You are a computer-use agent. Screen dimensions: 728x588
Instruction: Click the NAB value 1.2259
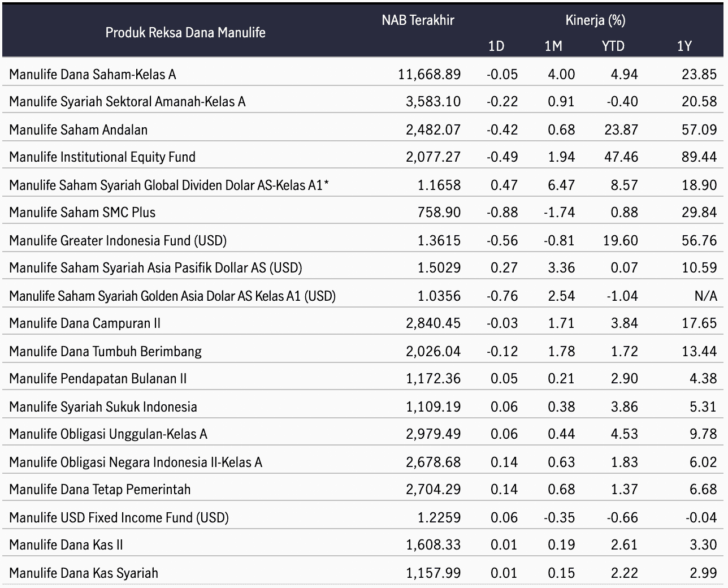[x=439, y=517]
